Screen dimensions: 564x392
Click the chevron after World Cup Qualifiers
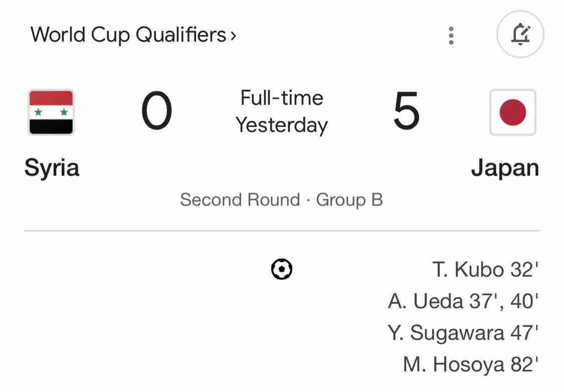click(x=233, y=36)
